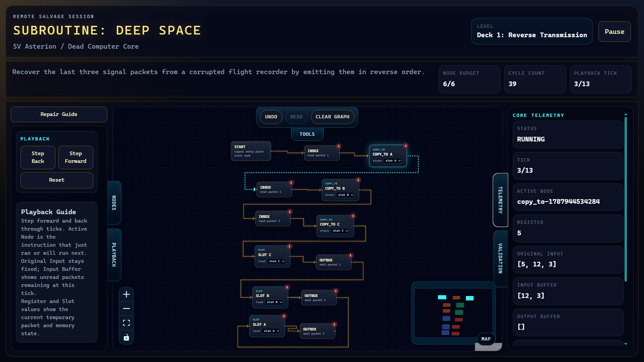644x362 pixels.
Task: Open the Repair Guide
Action: [59, 114]
